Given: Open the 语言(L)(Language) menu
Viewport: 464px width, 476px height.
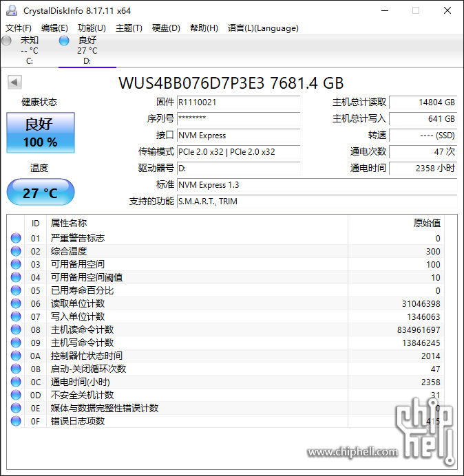Looking at the screenshot, I should tap(263, 28).
